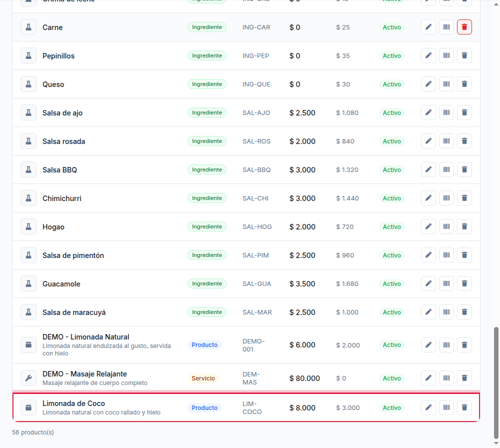Edit DEMO - Limonada Natural

pos(428,344)
